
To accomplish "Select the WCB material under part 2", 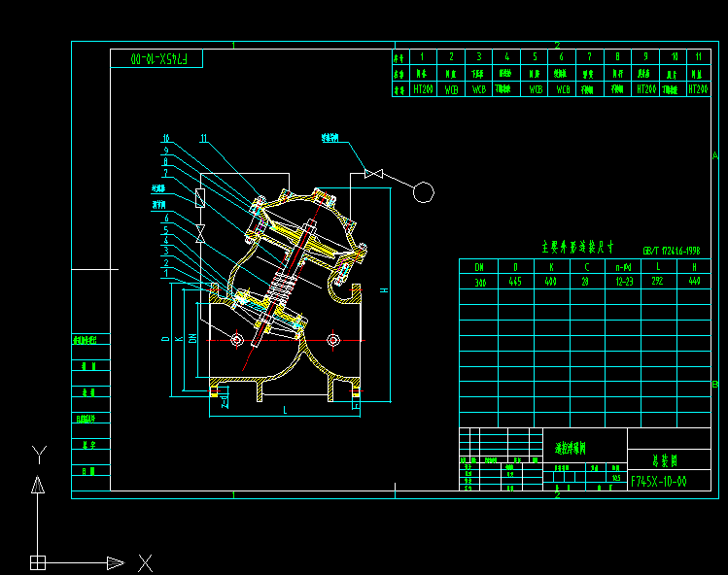I will [451, 89].
